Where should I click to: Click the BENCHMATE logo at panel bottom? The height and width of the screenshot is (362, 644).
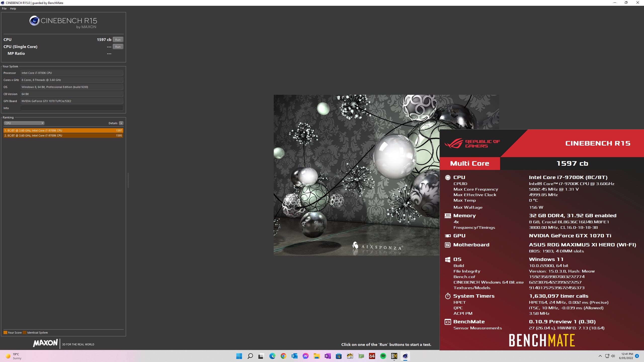[542, 340]
